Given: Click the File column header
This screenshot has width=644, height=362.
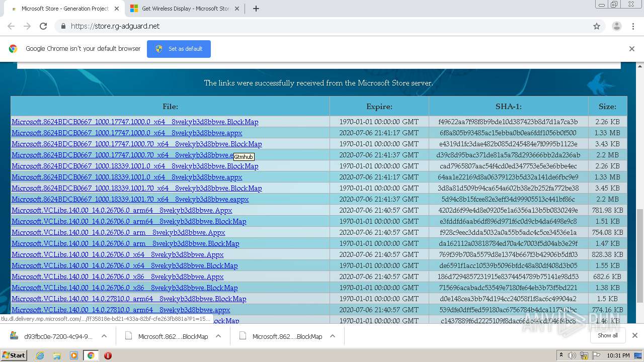Looking at the screenshot, I should coord(170,107).
